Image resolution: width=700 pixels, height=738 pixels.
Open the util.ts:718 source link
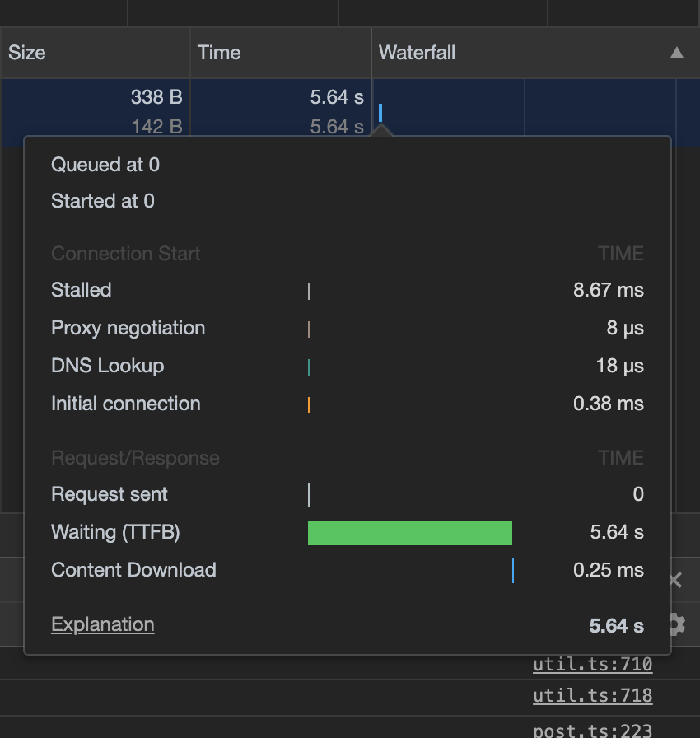coord(592,695)
